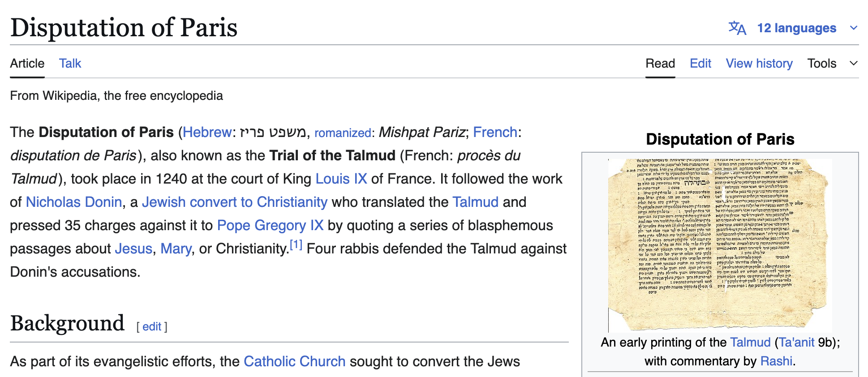Open the Nicholas Donin link
Screen dimensions: 868x377
pos(74,202)
